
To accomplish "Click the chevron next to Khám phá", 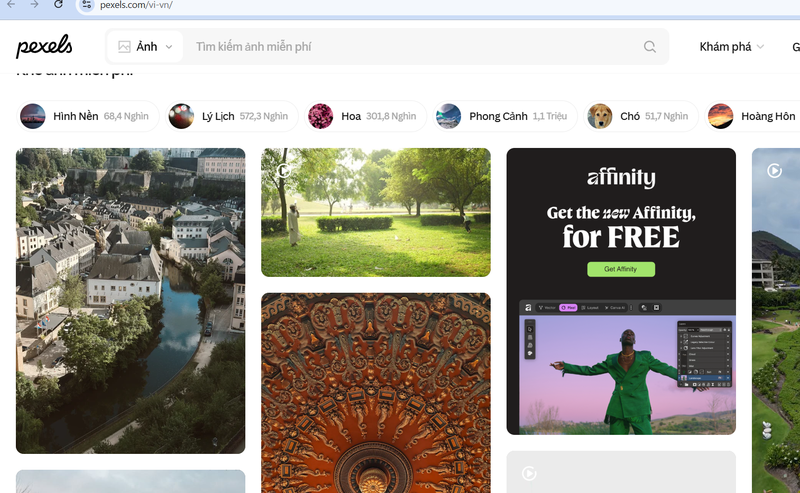I will [x=760, y=47].
